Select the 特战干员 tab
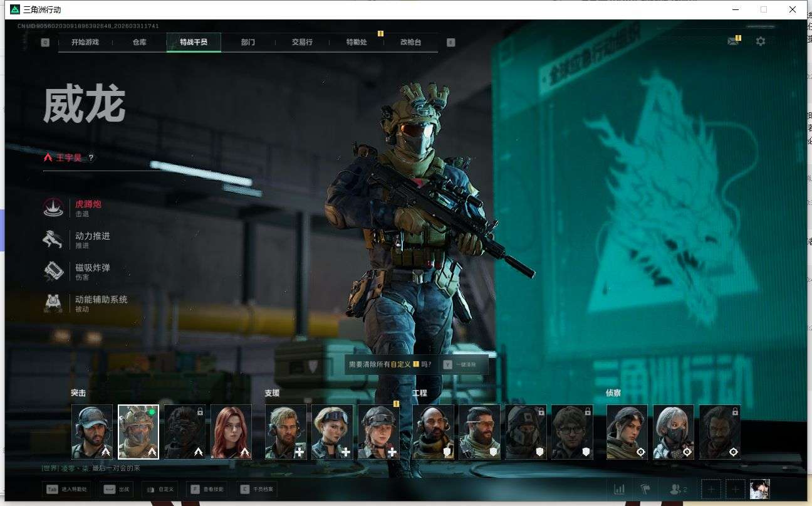 (194, 42)
